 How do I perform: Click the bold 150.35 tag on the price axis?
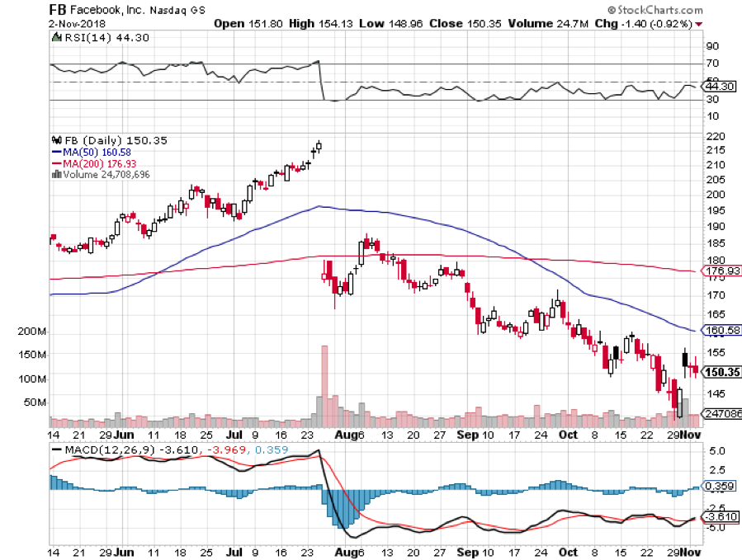click(722, 372)
